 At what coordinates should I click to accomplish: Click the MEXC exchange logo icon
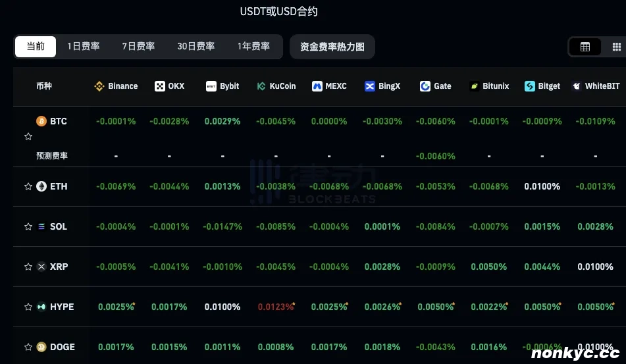click(x=317, y=86)
